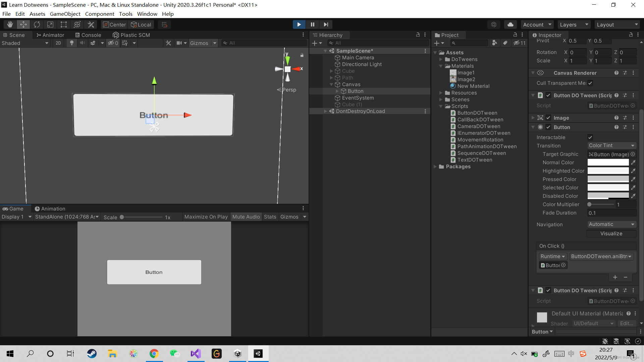The image size is (644, 362).
Task: Open the Transition dropdown showing Color Tint
Action: [611, 145]
